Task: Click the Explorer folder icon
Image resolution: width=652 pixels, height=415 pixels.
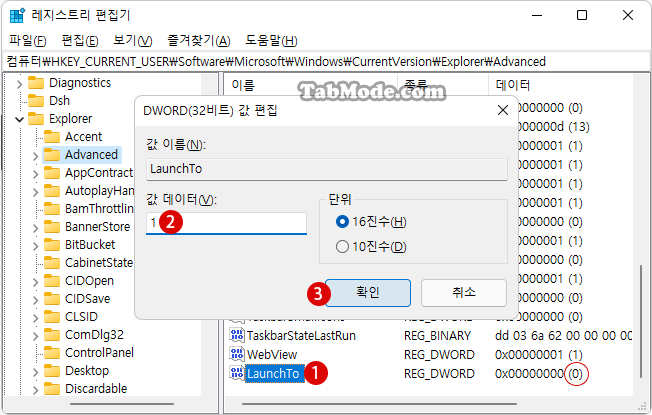Action: (36, 119)
